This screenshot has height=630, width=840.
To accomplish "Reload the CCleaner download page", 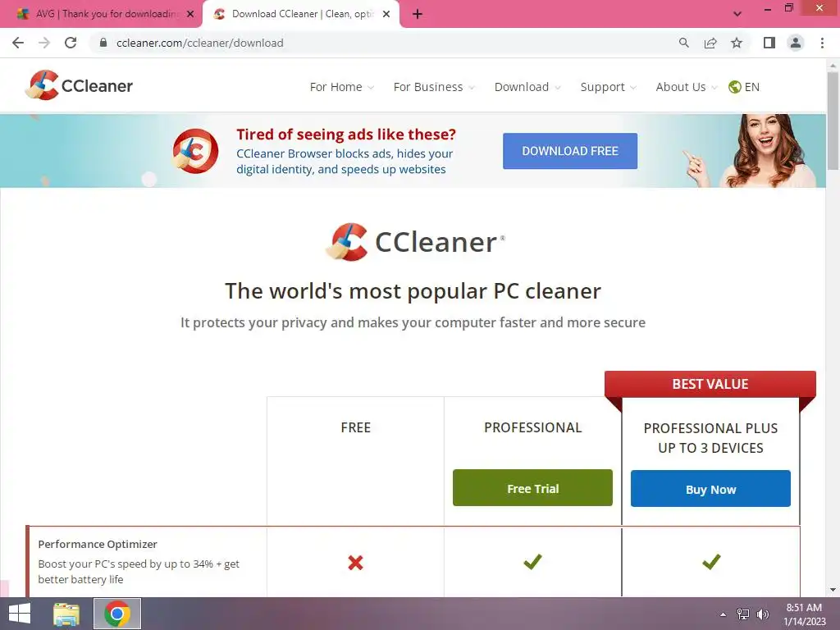I will click(x=71, y=43).
